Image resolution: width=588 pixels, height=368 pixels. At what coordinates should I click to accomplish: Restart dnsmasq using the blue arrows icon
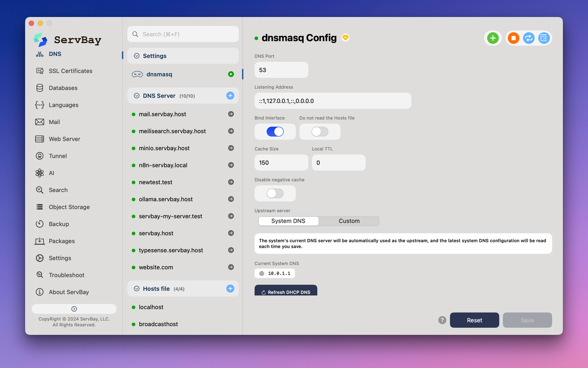click(x=529, y=38)
